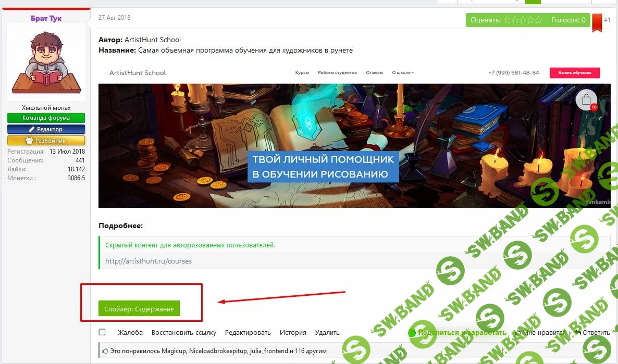Click the shopping bag cart icon
Image resolution: width=618 pixels, height=364 pixels.
tap(586, 100)
